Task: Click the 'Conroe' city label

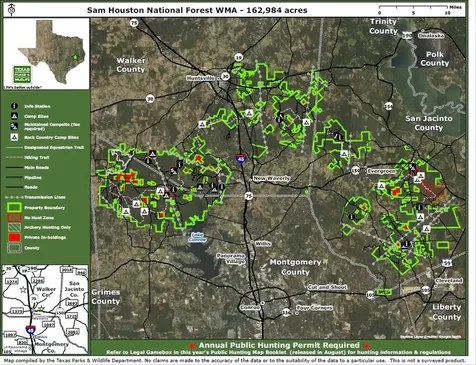Action: pos(250,307)
